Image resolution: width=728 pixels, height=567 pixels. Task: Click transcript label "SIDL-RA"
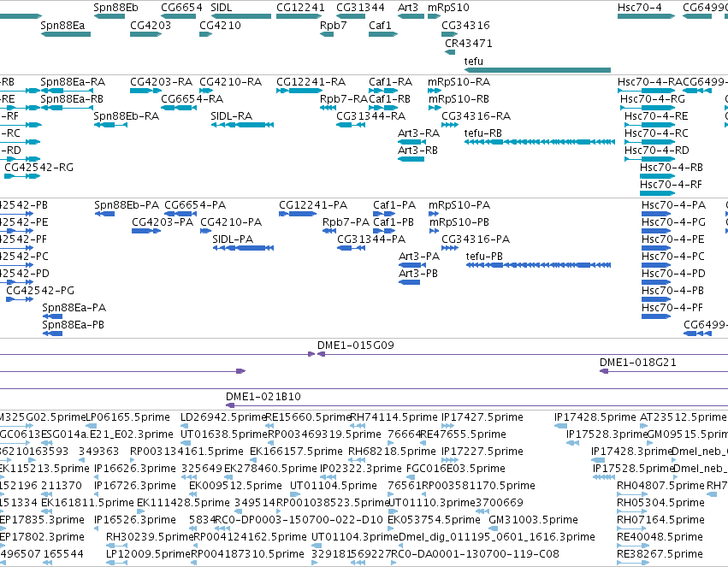click(x=232, y=116)
